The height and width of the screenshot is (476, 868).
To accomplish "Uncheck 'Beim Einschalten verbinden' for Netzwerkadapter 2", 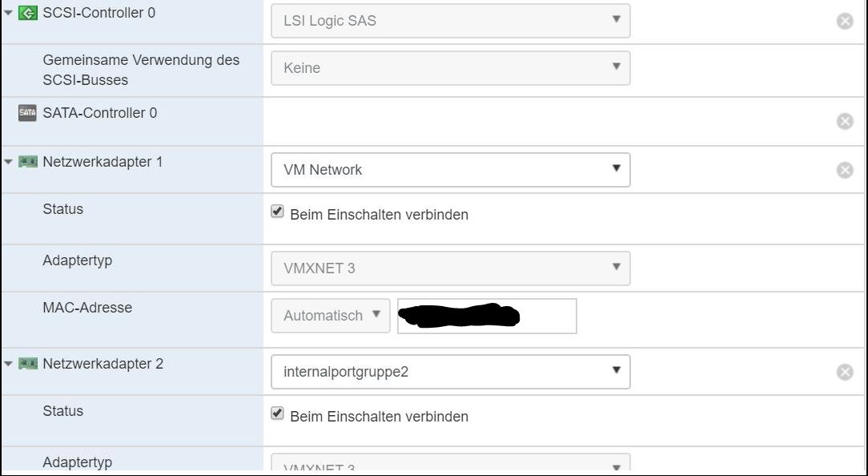I will [278, 414].
